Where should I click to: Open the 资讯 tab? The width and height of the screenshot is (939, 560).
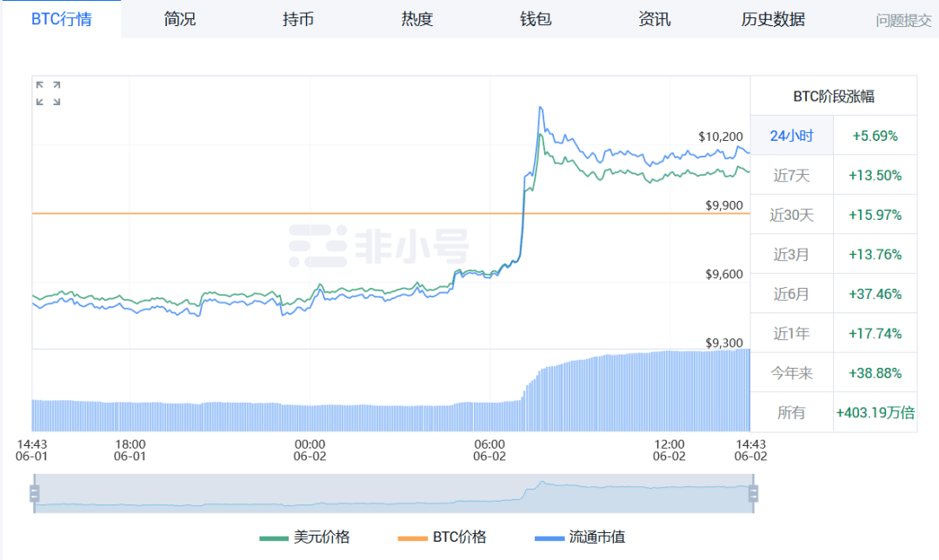point(654,19)
